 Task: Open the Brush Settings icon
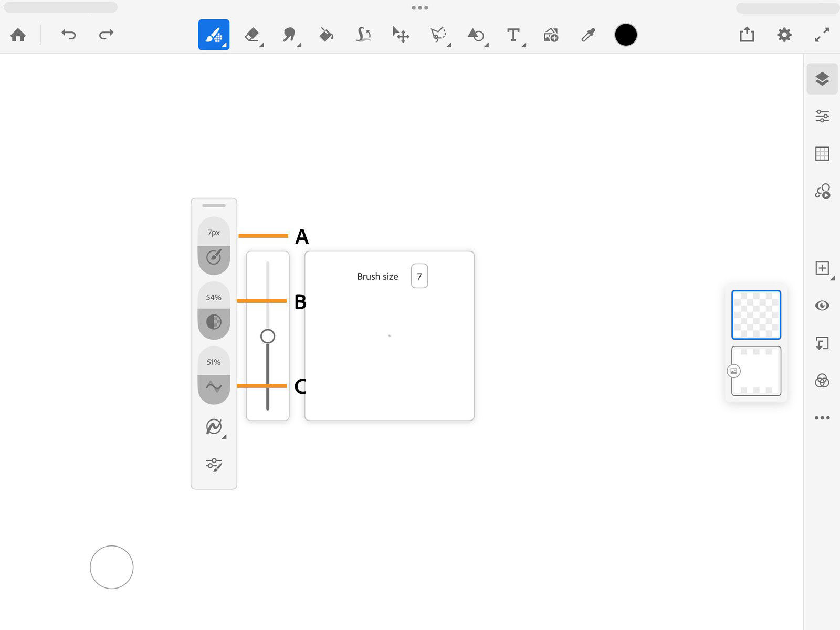pos(214,465)
